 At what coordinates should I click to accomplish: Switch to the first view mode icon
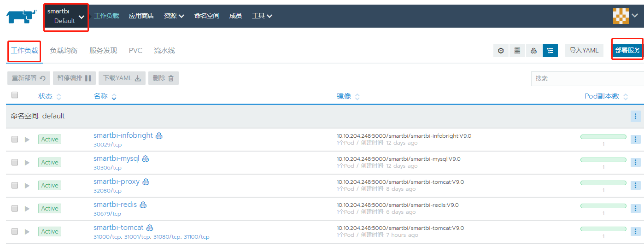pyautogui.click(x=501, y=51)
